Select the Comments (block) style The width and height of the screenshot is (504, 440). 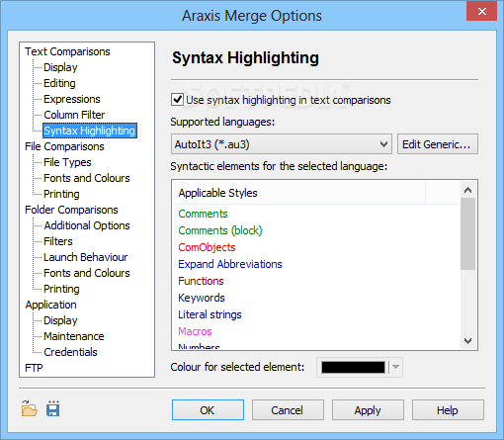pos(220,230)
